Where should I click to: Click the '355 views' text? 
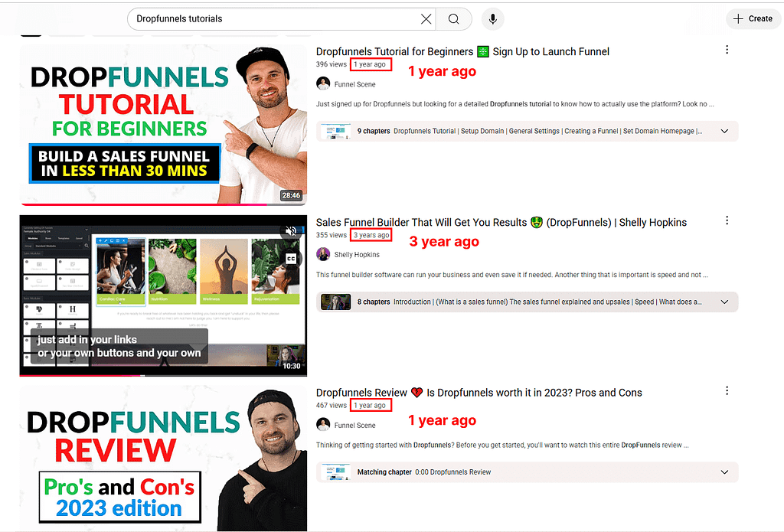(x=331, y=235)
